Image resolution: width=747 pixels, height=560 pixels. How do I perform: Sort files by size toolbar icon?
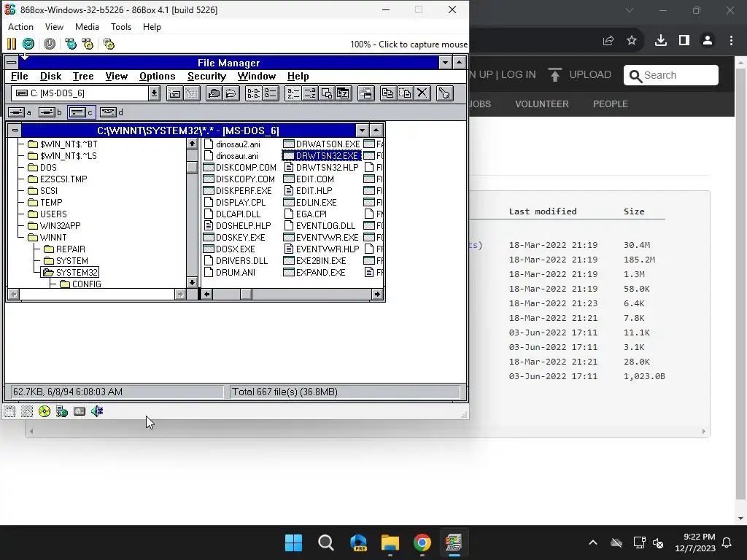tap(327, 93)
